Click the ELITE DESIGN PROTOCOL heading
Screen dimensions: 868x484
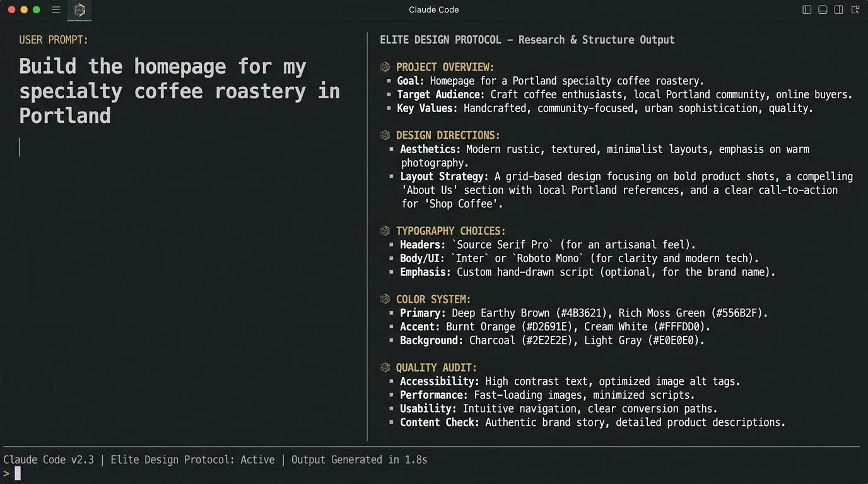coord(527,40)
